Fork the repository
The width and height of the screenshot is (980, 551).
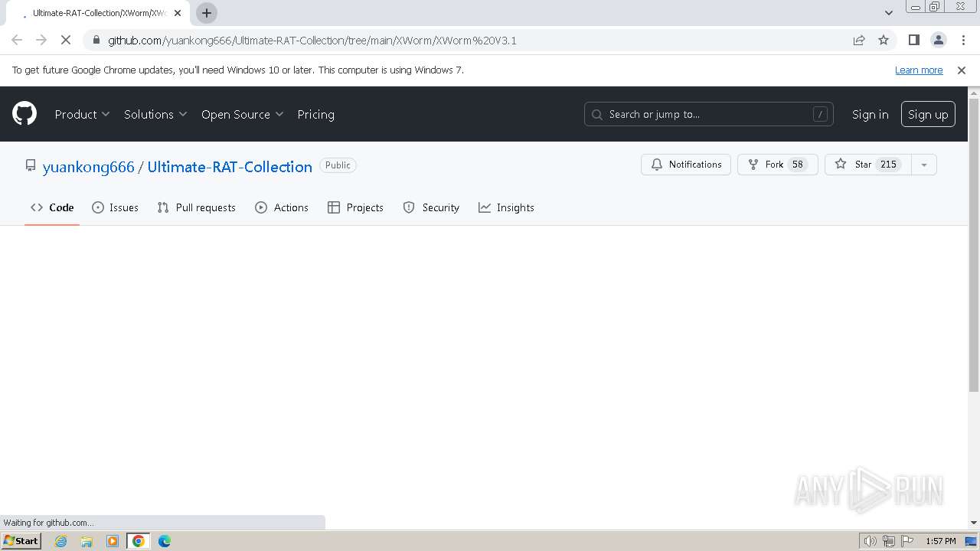pos(777,165)
